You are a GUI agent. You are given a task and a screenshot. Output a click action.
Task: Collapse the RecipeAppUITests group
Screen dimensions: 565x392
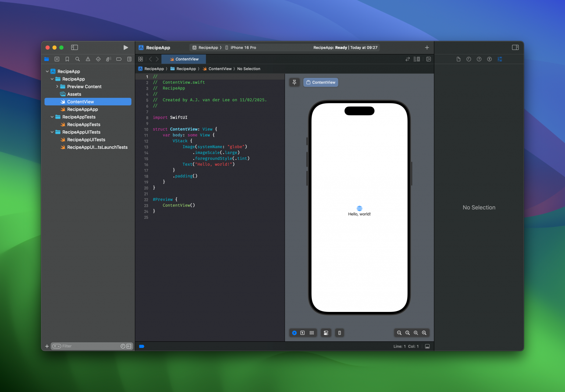pos(51,132)
